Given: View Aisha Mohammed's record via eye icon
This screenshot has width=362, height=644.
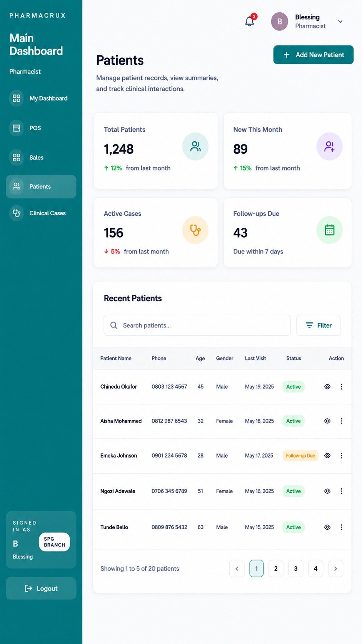Looking at the screenshot, I should click(327, 421).
